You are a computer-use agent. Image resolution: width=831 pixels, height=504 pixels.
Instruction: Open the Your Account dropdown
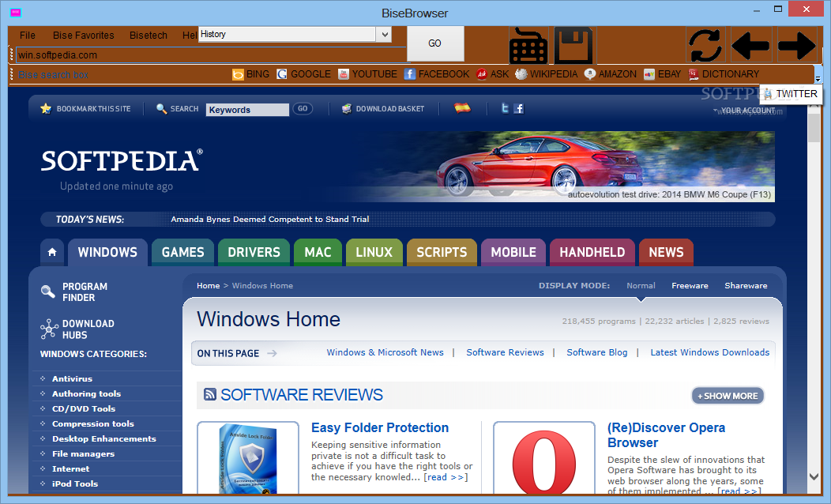coord(745,111)
